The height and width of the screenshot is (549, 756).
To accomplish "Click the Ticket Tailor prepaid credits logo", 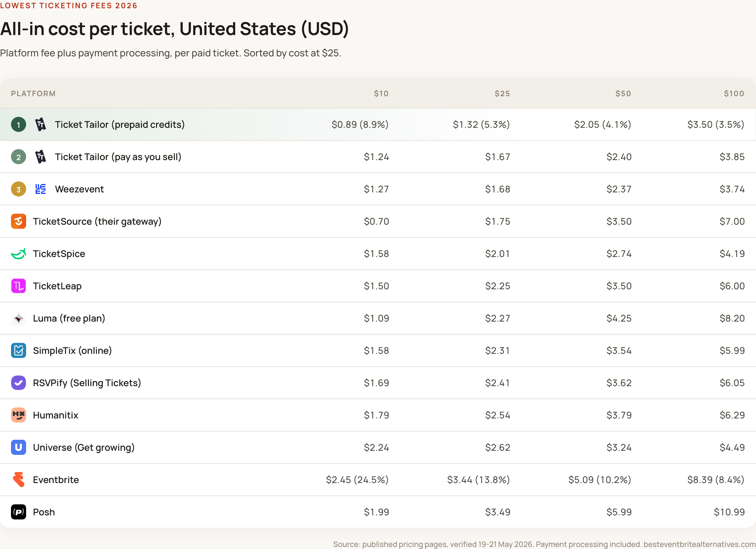I will tap(41, 124).
